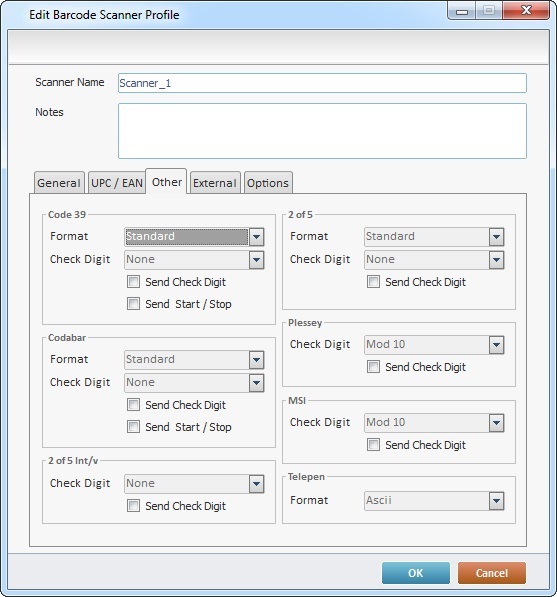
Task: Expand the Code 39 Check Digit dropdown
Action: pyautogui.click(x=194, y=260)
